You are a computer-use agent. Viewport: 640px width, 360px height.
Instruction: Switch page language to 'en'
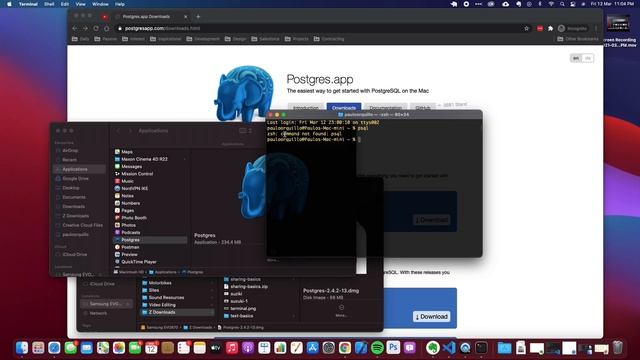click(576, 58)
